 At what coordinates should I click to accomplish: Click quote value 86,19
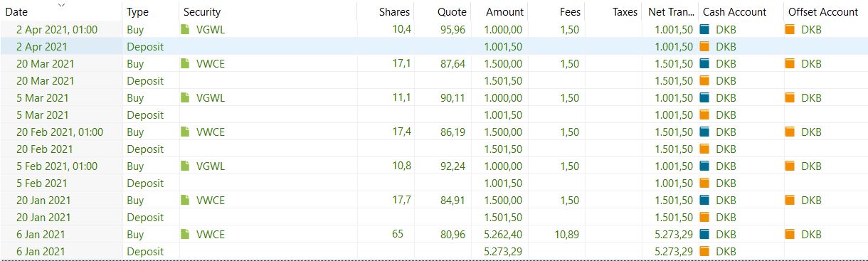point(454,132)
